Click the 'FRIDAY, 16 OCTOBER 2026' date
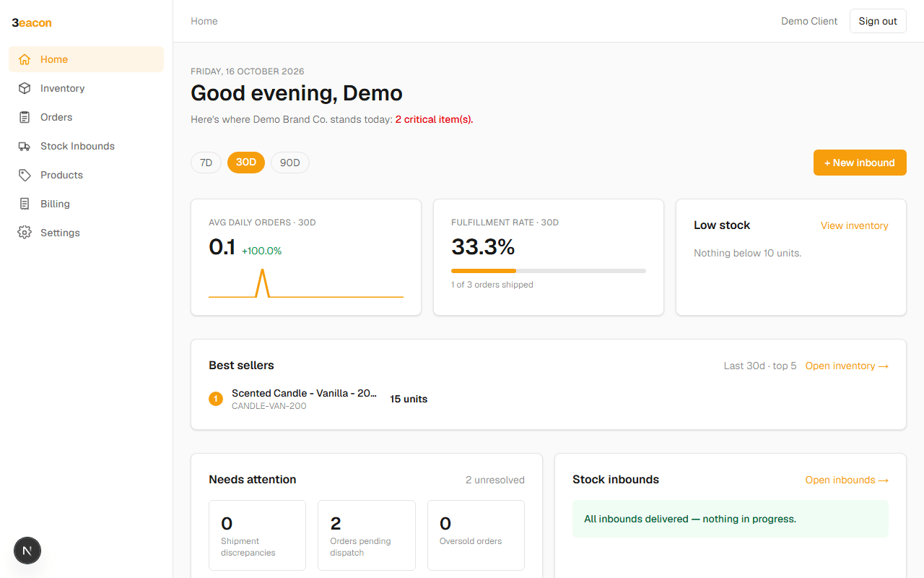Screen dimensions: 924x578 [x=248, y=72]
